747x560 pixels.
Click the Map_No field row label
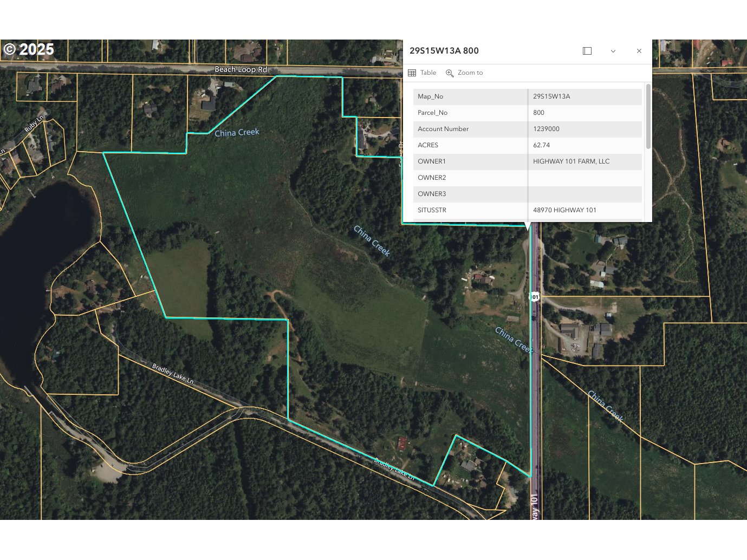430,96
